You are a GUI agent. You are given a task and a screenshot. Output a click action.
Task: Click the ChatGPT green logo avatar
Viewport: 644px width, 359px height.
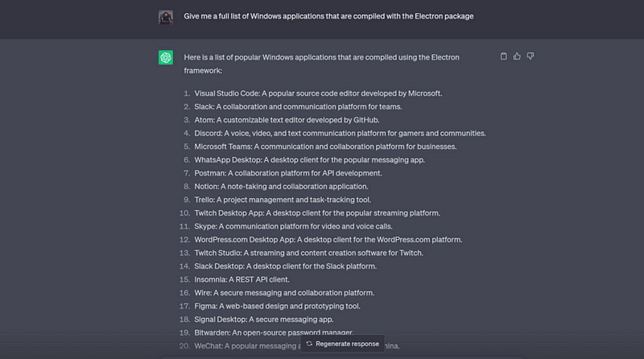tap(166, 57)
